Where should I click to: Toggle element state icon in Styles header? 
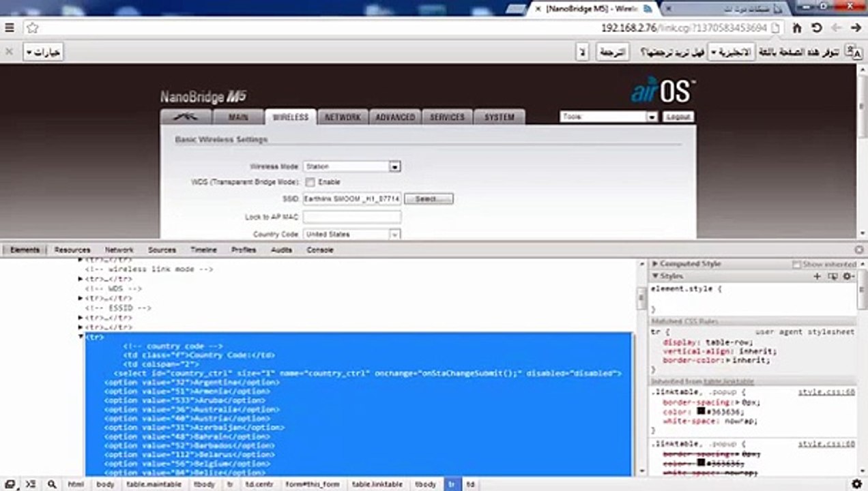[x=833, y=276]
